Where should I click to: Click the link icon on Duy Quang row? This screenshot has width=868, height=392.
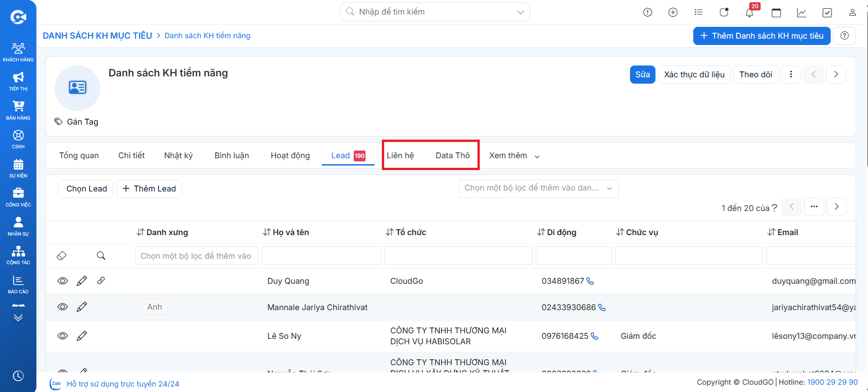pos(101,281)
